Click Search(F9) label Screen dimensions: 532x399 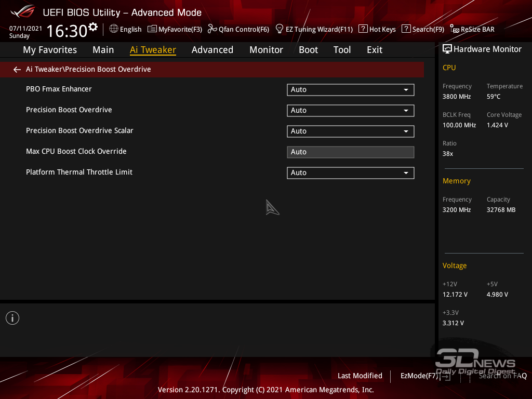click(428, 29)
